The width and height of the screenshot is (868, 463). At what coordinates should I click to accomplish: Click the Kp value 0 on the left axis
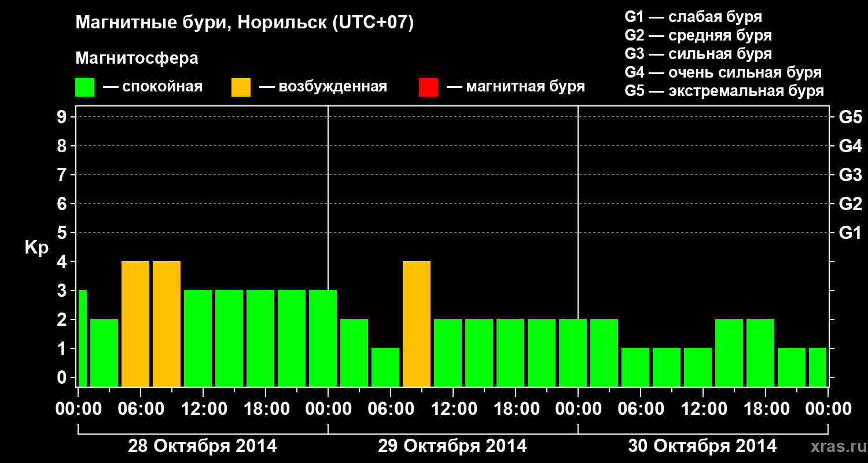point(63,377)
